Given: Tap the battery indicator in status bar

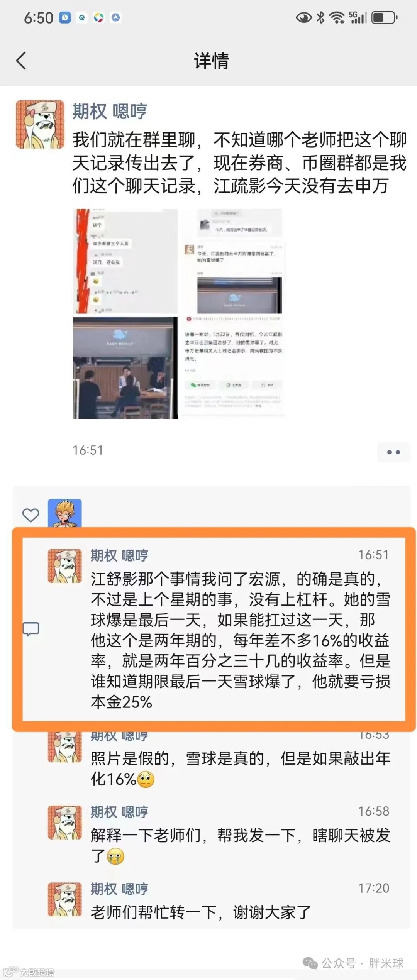Looking at the screenshot, I should click(384, 18).
